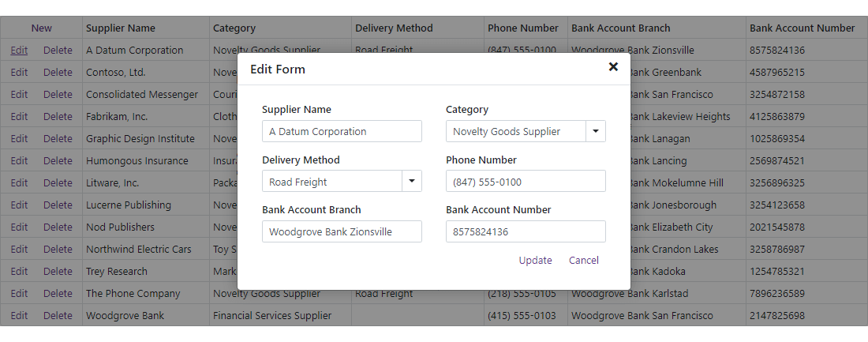Click Cancel in the Edit Form

(x=584, y=261)
